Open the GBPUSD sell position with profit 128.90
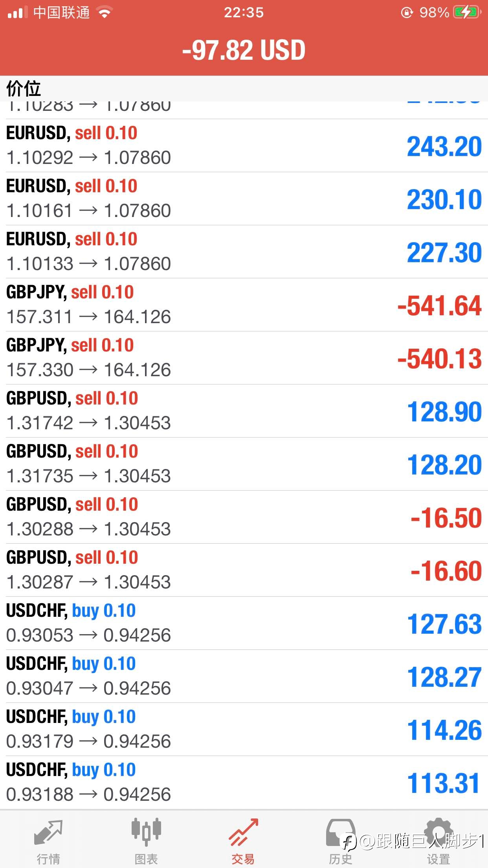The height and width of the screenshot is (868, 488). coord(244,411)
